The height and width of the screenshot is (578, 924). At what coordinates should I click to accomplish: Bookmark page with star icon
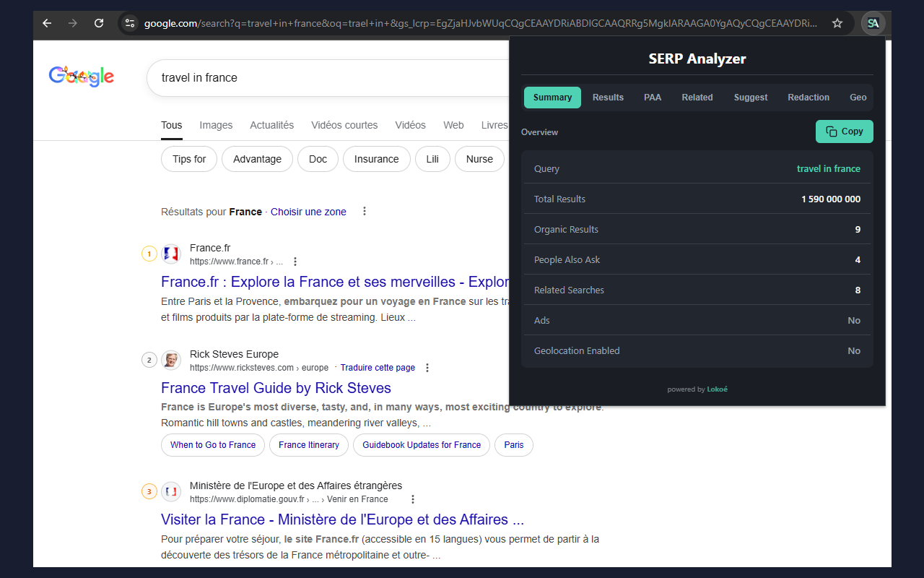click(x=837, y=23)
